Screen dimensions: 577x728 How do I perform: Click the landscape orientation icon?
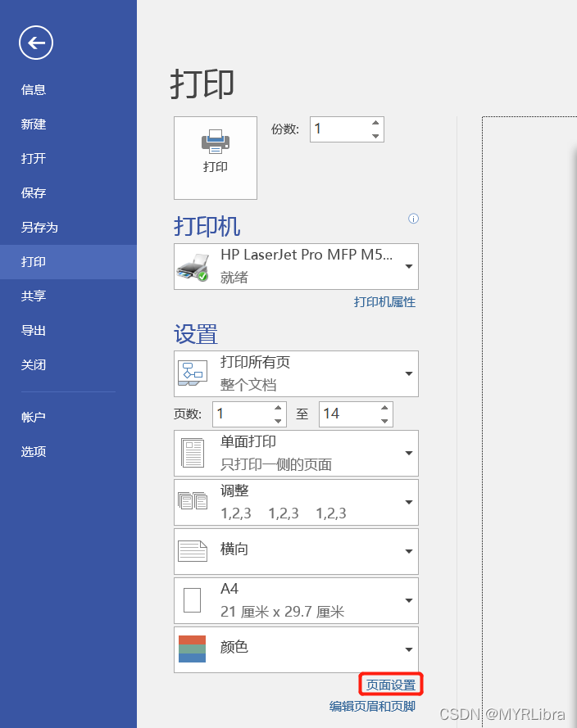(193, 551)
